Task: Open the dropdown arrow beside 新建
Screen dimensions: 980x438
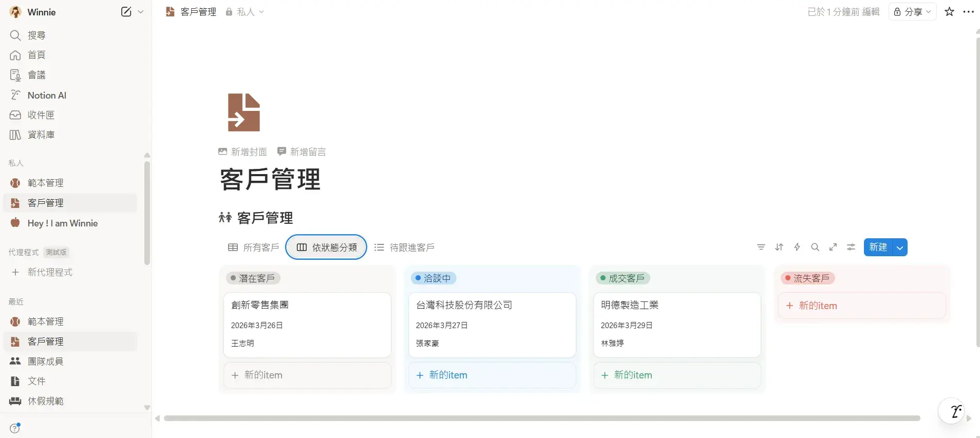Action: (900, 247)
